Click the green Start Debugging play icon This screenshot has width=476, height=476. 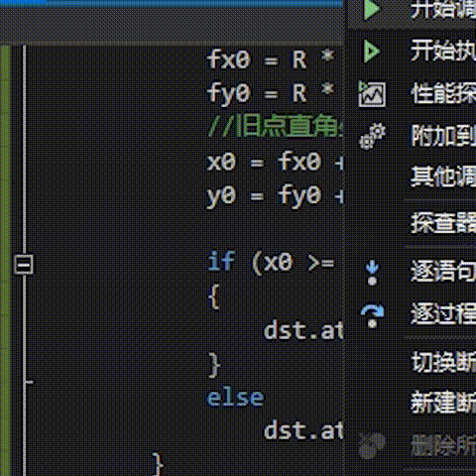[372, 9]
